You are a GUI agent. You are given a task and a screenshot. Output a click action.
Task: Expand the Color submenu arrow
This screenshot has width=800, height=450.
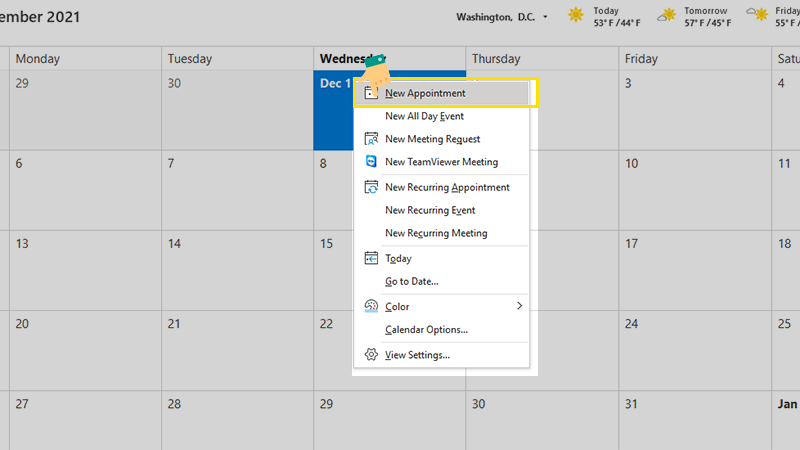pyautogui.click(x=519, y=306)
